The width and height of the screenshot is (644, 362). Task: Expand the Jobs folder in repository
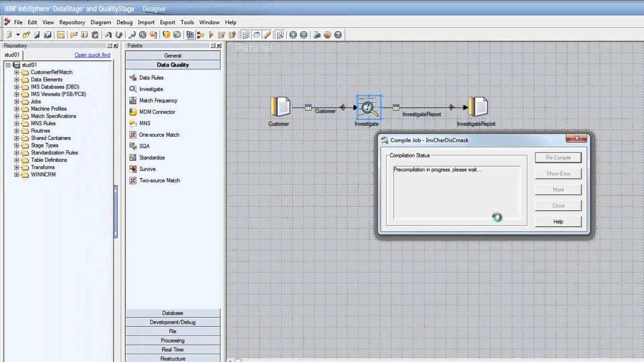[x=17, y=102]
